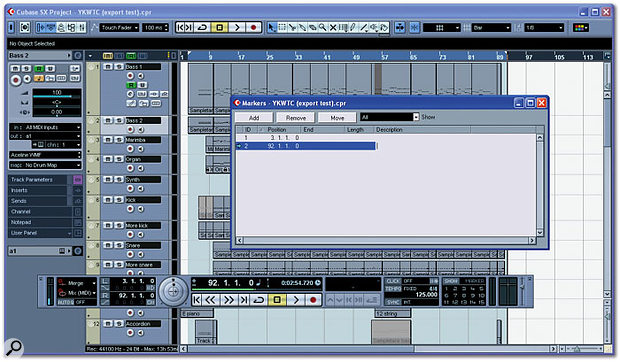Select the Mute X tool
The width and height of the screenshot is (620, 362).
coord(333,27)
